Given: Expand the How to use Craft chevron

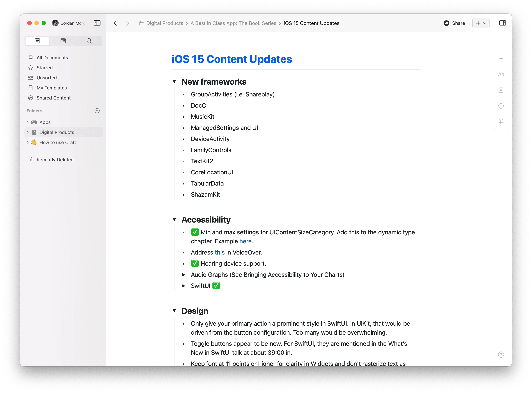Looking at the screenshot, I should (28, 142).
